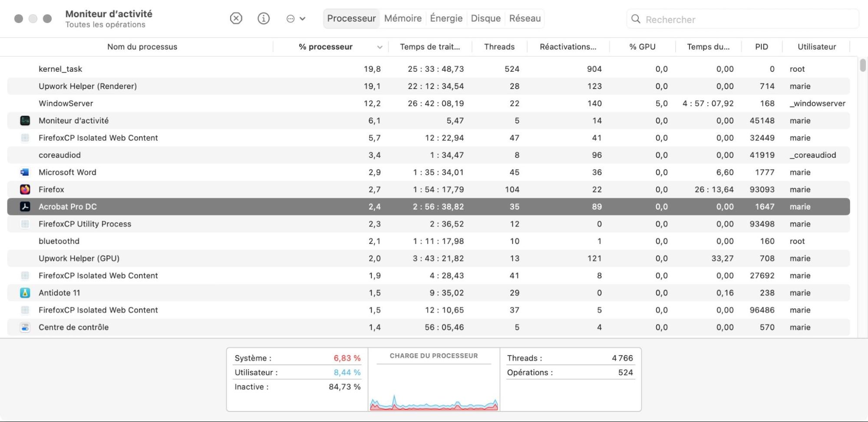The width and height of the screenshot is (868, 422).
Task: Click GPU time 4 : 57 : 07,92
Action: pyautogui.click(x=708, y=103)
